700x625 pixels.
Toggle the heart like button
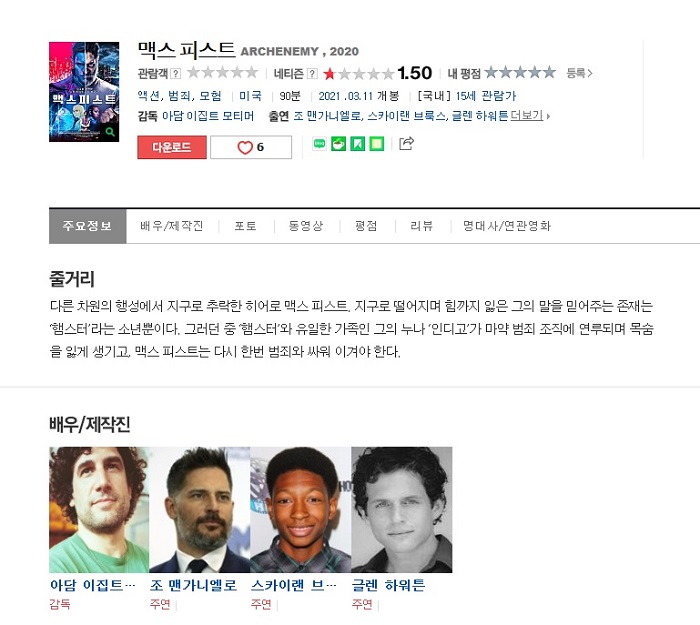[x=251, y=147]
